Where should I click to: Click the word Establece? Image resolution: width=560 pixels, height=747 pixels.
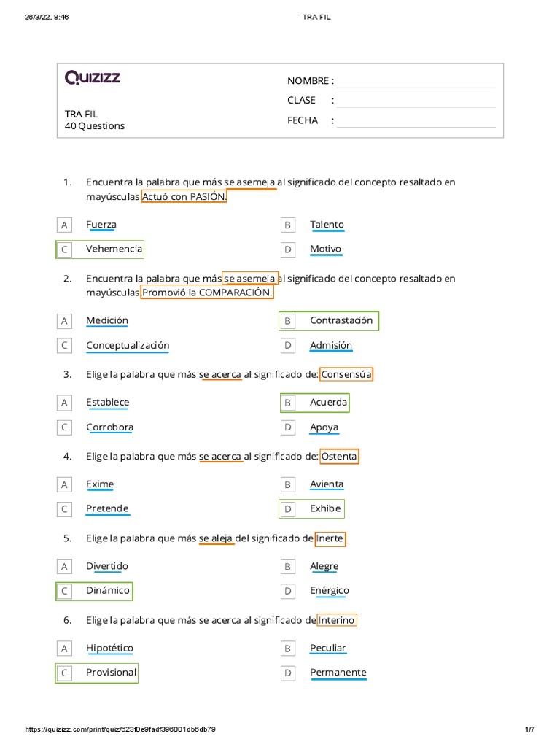click(x=108, y=402)
